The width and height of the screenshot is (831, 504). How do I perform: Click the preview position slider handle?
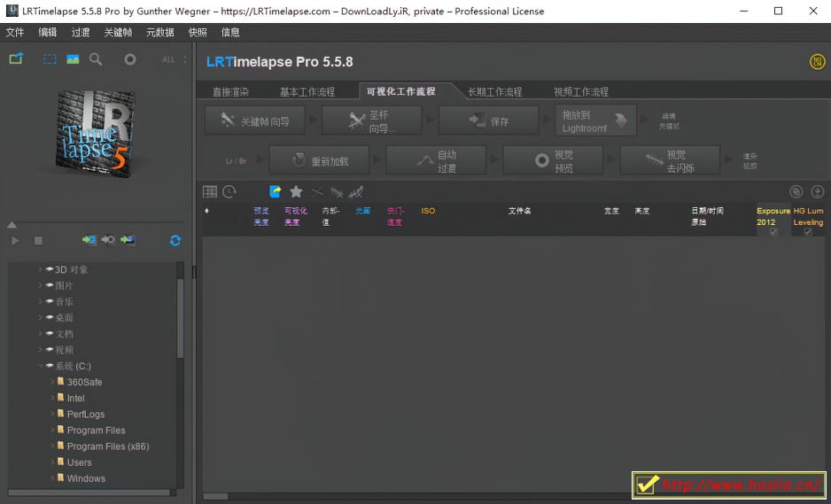coord(12,225)
